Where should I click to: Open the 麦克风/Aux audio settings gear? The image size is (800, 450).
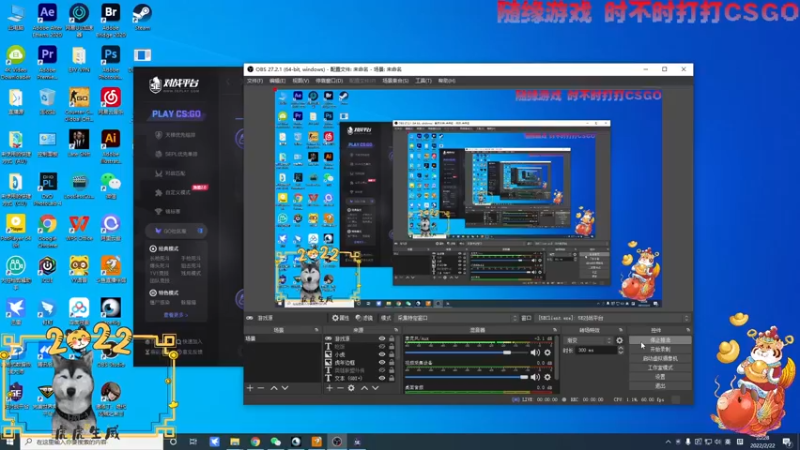[547, 352]
